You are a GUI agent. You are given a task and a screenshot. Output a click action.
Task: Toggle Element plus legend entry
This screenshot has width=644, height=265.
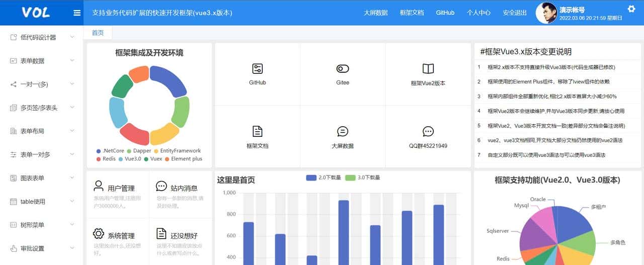pyautogui.click(x=183, y=159)
